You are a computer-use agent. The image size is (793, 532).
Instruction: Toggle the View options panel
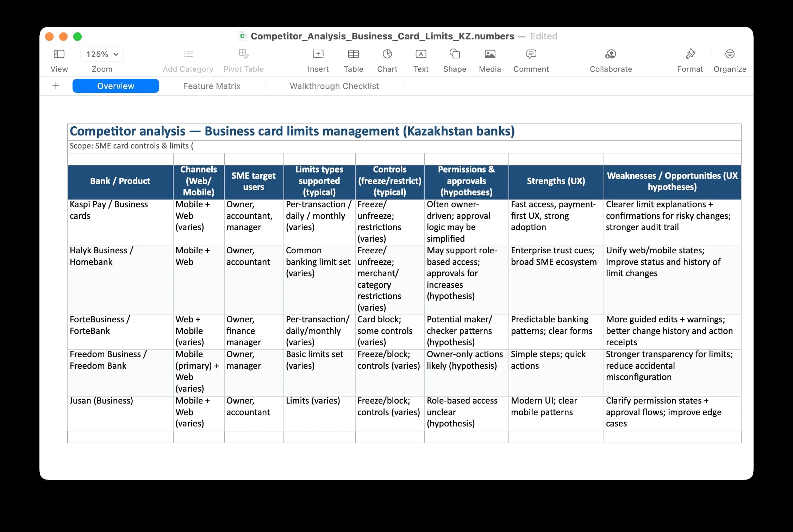[x=58, y=60]
